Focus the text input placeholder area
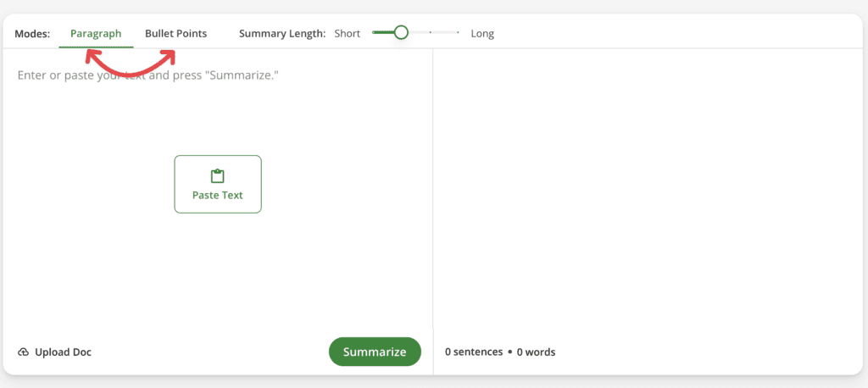The image size is (868, 388). pos(148,75)
